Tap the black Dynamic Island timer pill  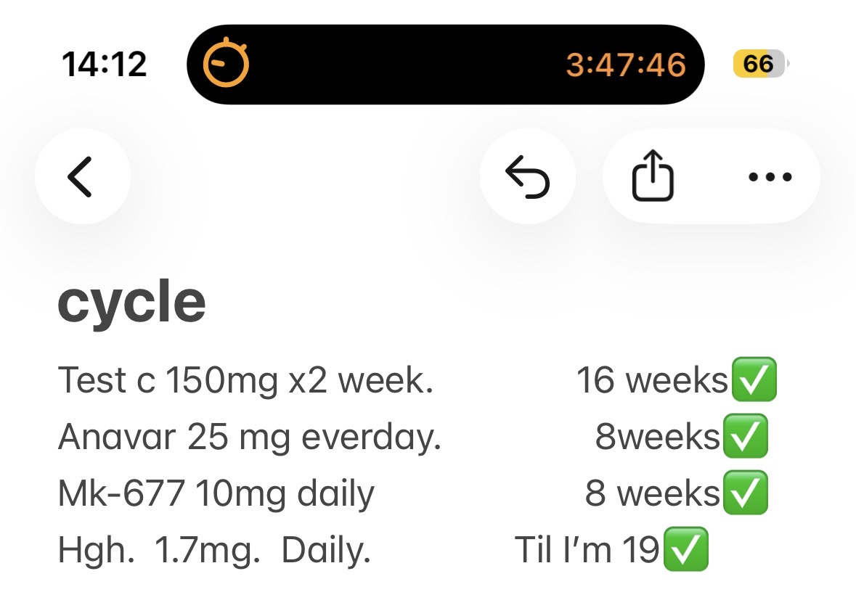click(x=446, y=65)
